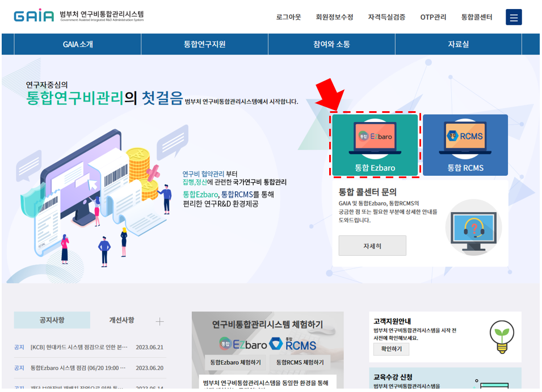
Task: Open 자격득실검증 link
Action: [x=386, y=17]
